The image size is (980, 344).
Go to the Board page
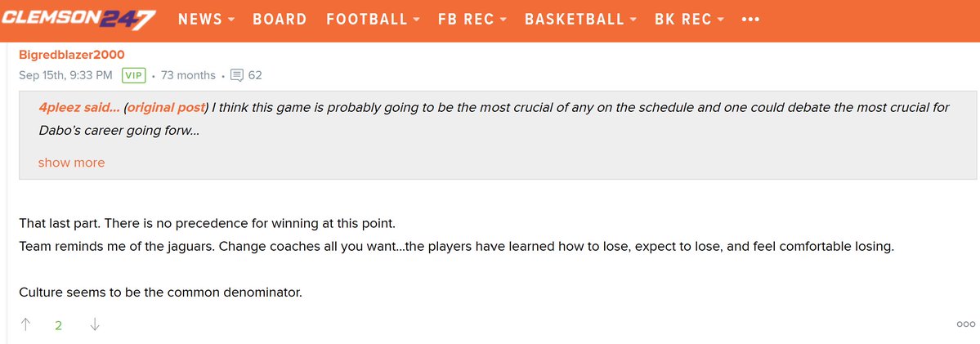pos(280,20)
